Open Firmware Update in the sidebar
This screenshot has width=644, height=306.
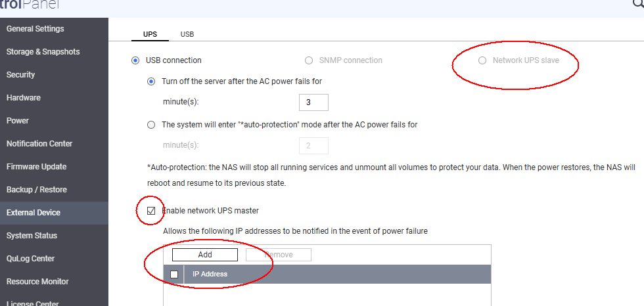pos(36,167)
